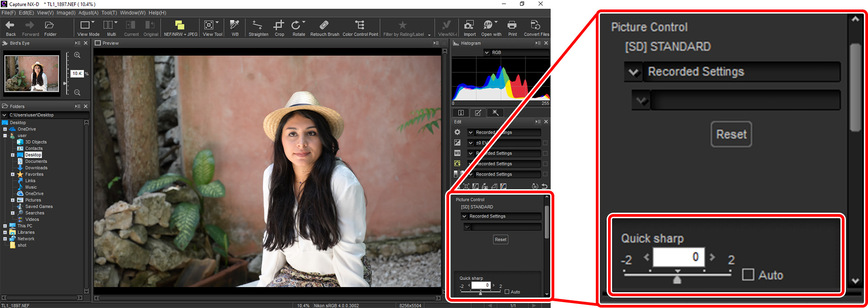Image resolution: width=868 pixels, height=308 pixels.
Task: Open the Image(I) menu
Action: (65, 13)
